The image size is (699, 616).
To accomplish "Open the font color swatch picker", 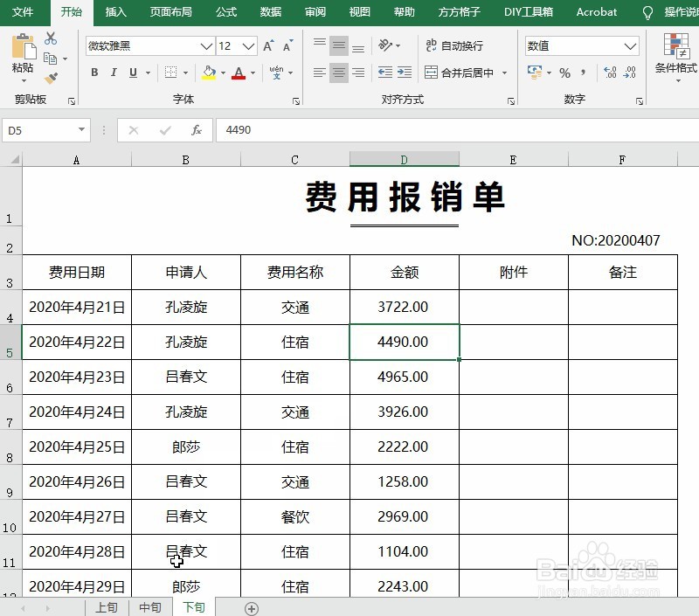I will [253, 73].
